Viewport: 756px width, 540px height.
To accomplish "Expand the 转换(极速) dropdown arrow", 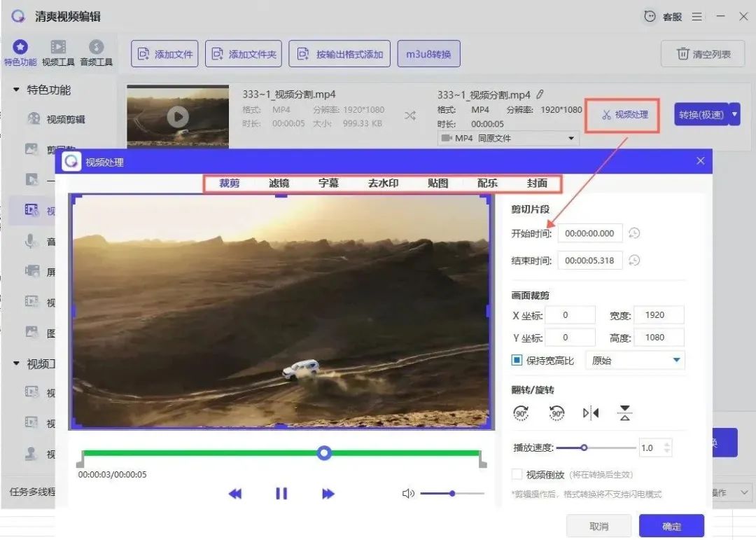I will pos(734,114).
